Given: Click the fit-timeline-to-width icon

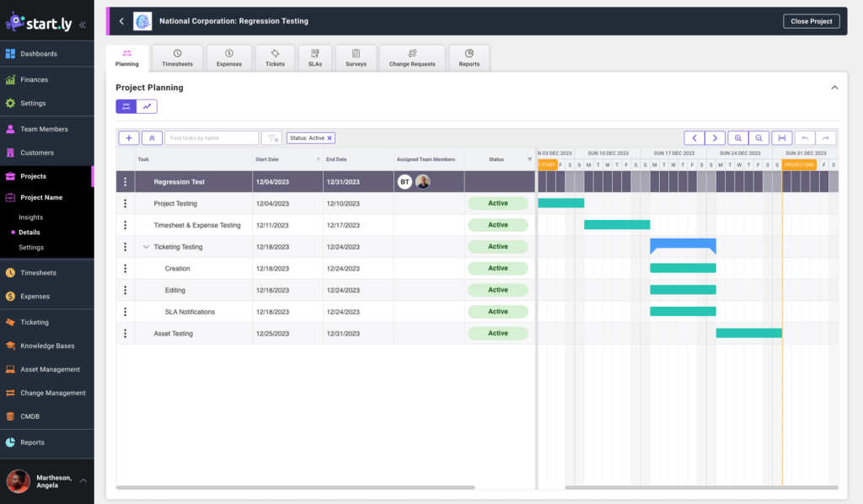Looking at the screenshot, I should click(x=782, y=137).
